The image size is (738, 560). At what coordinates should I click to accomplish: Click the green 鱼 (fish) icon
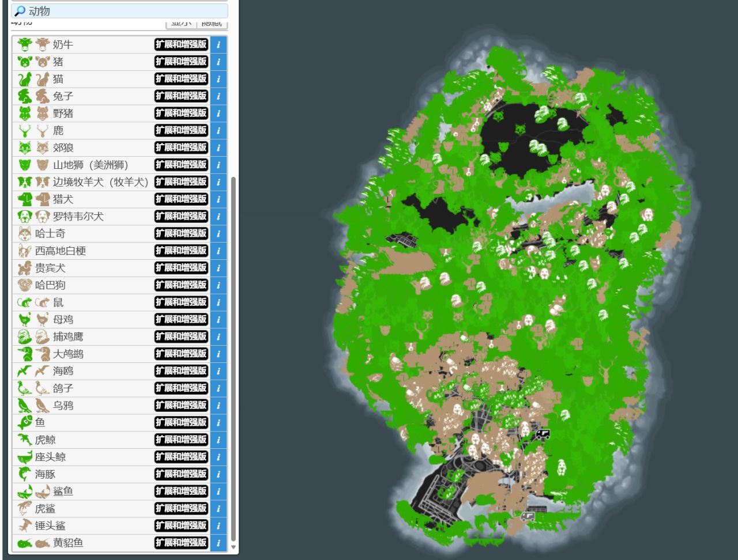tap(24, 423)
